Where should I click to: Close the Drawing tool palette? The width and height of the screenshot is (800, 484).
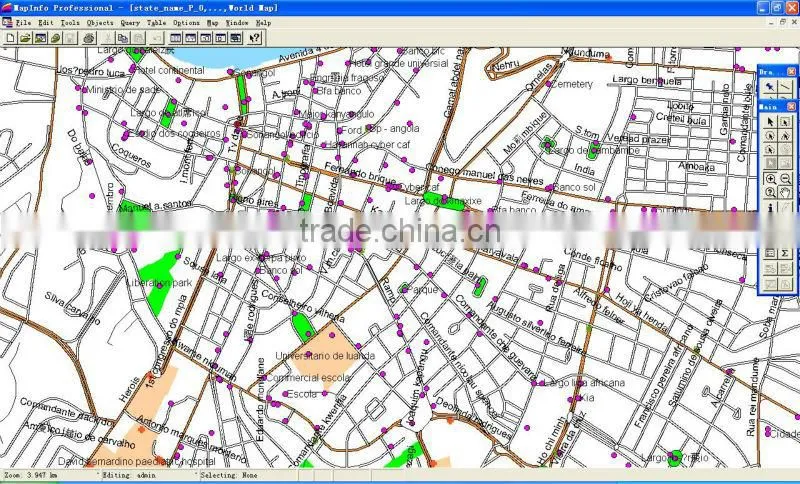tap(791, 72)
